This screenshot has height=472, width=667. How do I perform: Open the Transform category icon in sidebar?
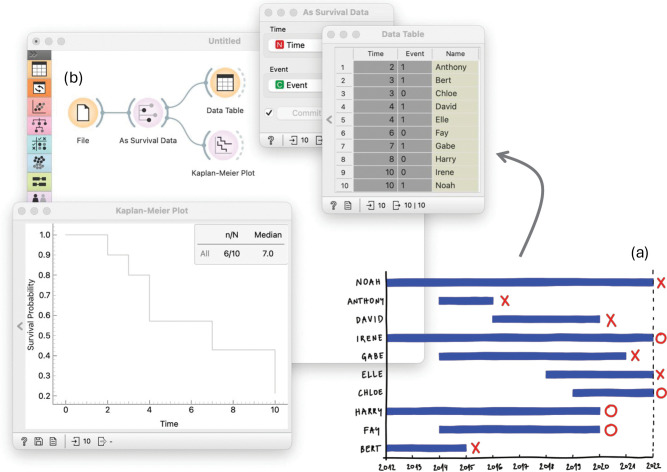39,88
